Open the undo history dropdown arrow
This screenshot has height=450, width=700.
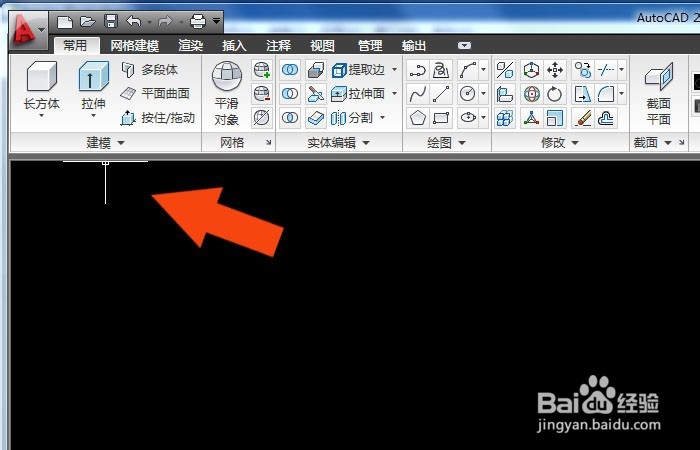coord(149,21)
